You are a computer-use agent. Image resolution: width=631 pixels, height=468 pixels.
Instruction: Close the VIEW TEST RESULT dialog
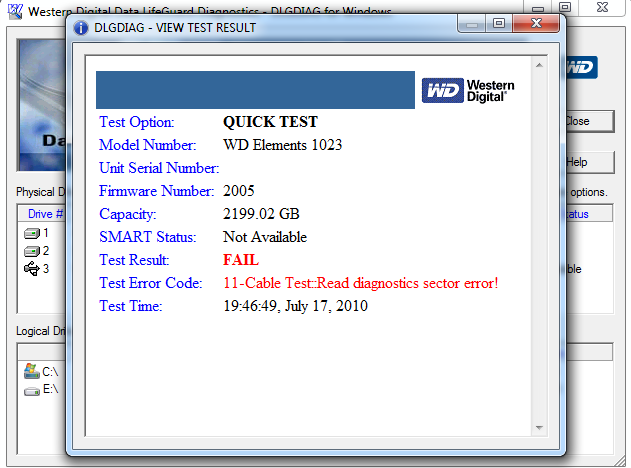536,23
